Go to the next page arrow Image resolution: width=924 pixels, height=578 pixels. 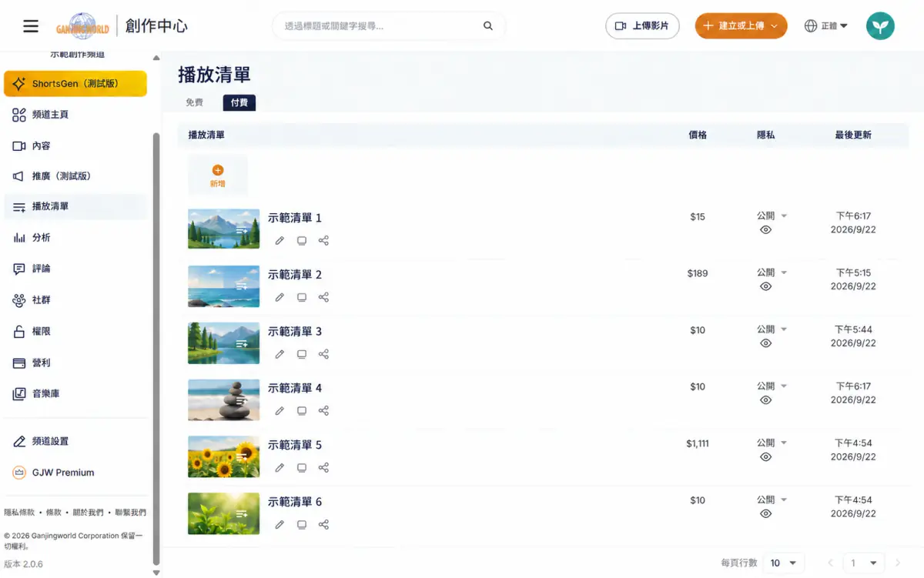(898, 563)
